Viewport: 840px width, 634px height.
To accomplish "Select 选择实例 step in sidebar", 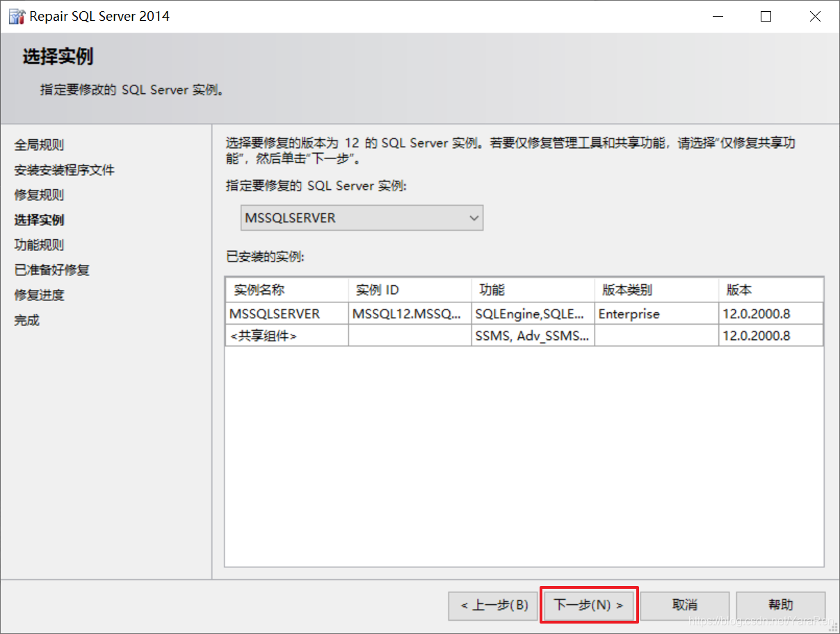I will [x=39, y=220].
